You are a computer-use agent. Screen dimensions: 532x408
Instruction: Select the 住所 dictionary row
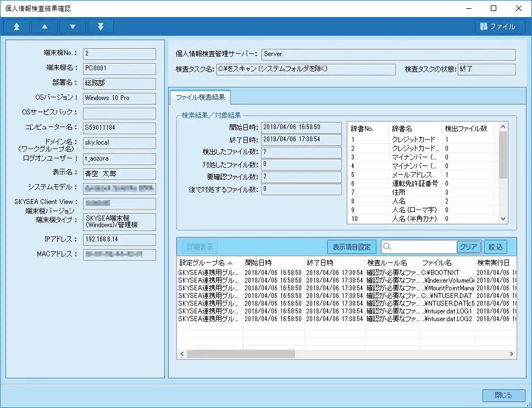click(399, 192)
